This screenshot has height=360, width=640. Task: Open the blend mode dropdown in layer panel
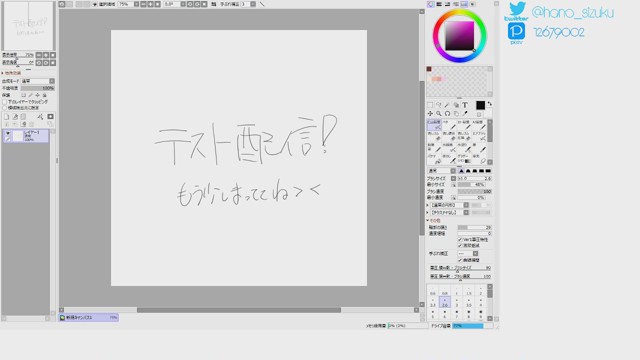(38, 81)
